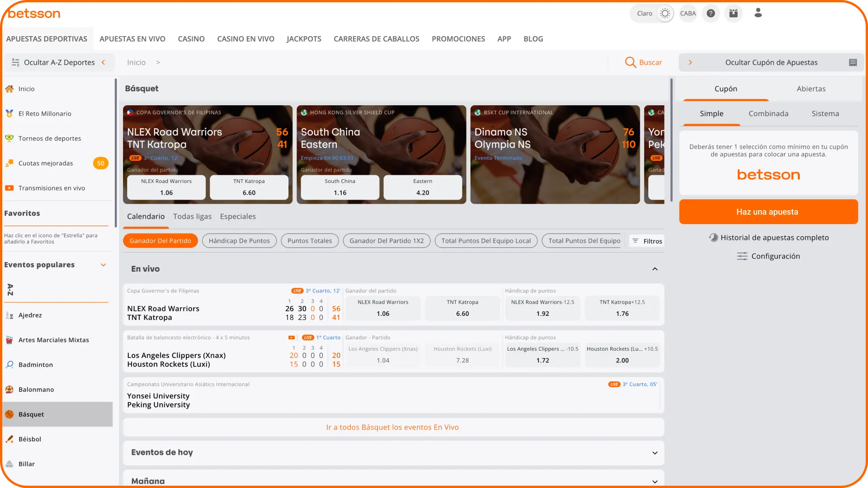
Task: Open Ir a todos Básquet eventos En Vivo
Action: 392,427
